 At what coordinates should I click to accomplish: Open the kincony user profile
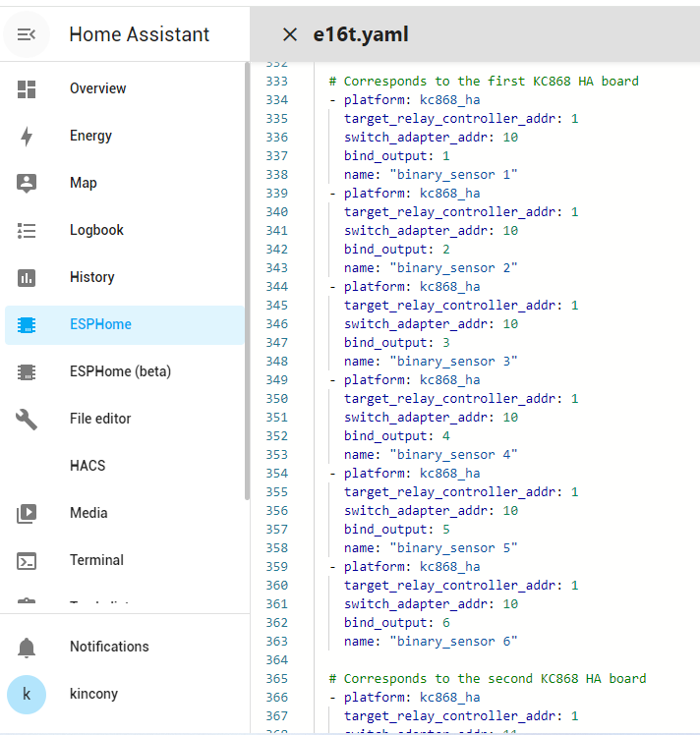[93, 694]
